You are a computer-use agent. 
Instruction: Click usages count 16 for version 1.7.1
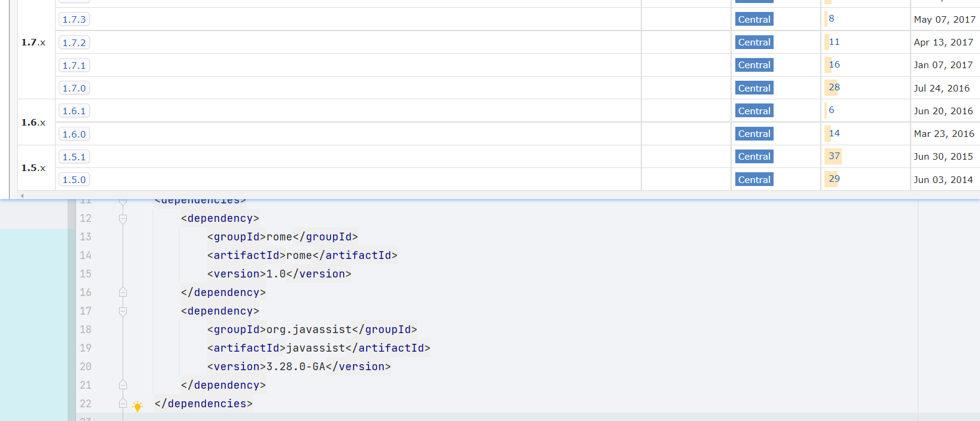(834, 65)
